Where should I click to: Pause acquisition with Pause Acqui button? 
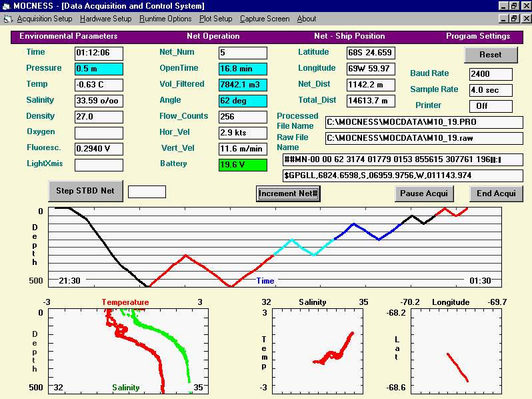[424, 193]
